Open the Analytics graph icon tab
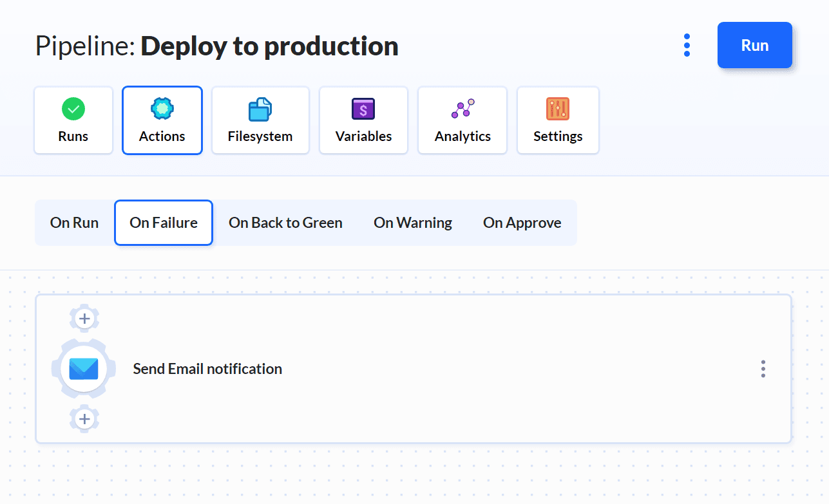The image size is (829, 504). [462, 109]
